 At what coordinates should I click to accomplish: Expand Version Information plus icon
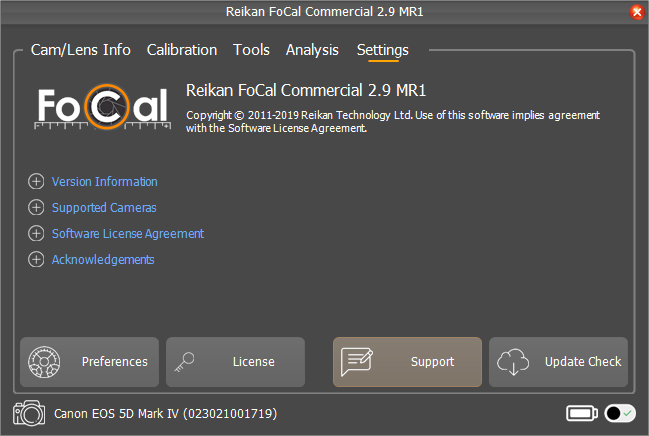36,181
